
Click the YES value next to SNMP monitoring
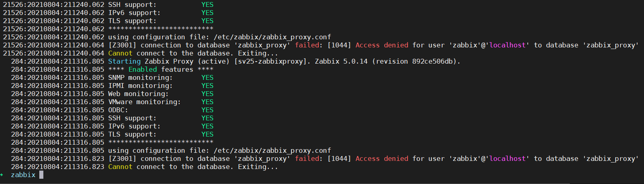(x=207, y=77)
